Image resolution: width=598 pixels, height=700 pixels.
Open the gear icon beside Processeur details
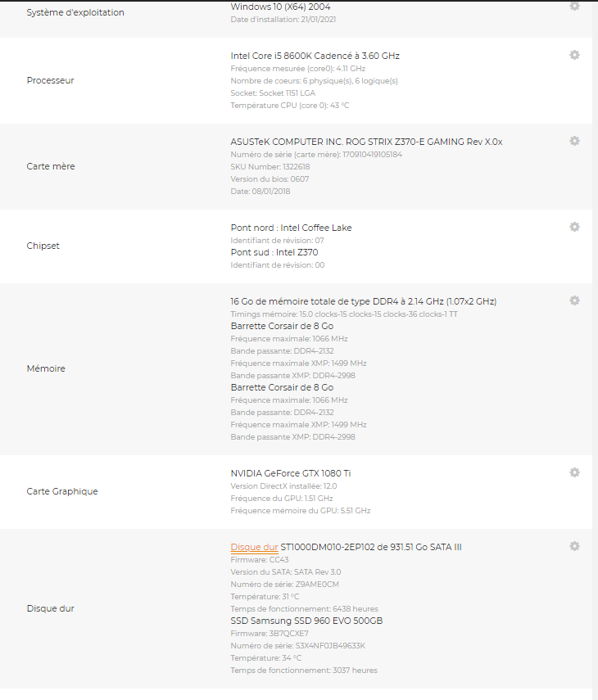pos(574,55)
